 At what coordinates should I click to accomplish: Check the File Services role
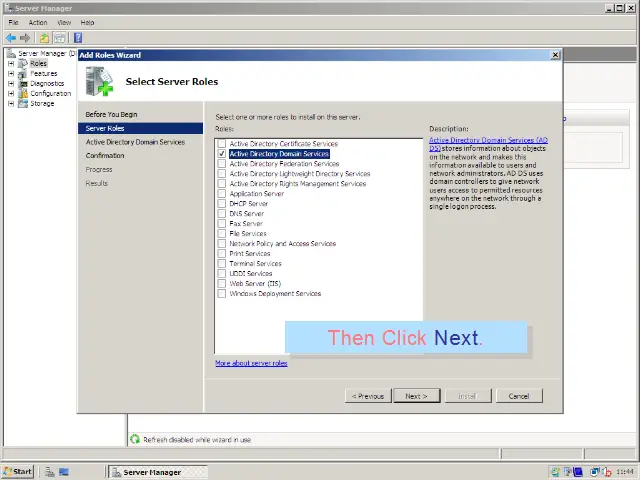(222, 234)
